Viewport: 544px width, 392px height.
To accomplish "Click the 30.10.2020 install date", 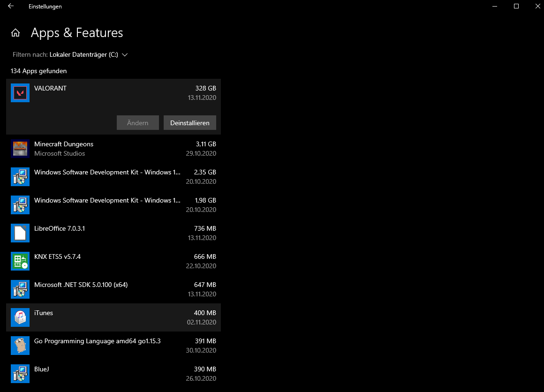I will pos(201,350).
